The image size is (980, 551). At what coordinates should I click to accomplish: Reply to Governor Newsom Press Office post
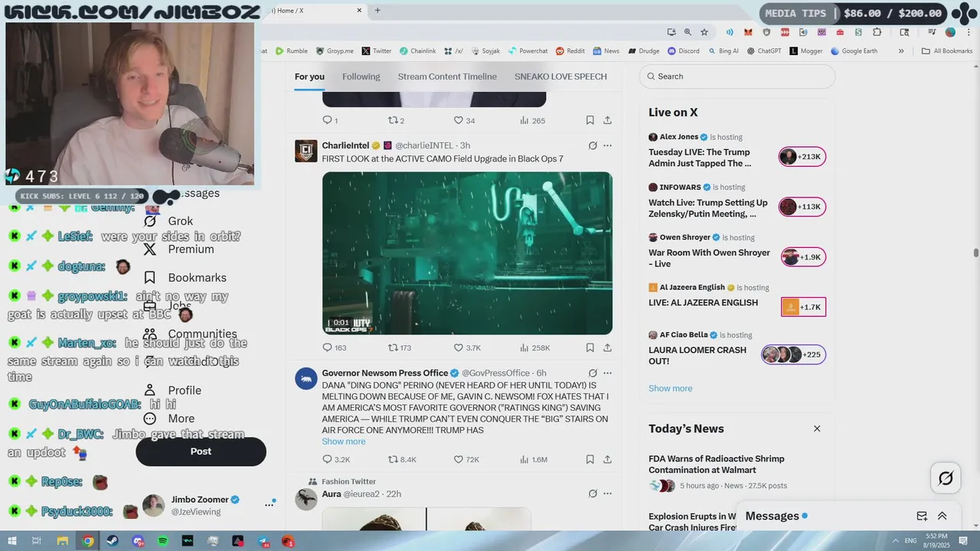tap(335, 460)
